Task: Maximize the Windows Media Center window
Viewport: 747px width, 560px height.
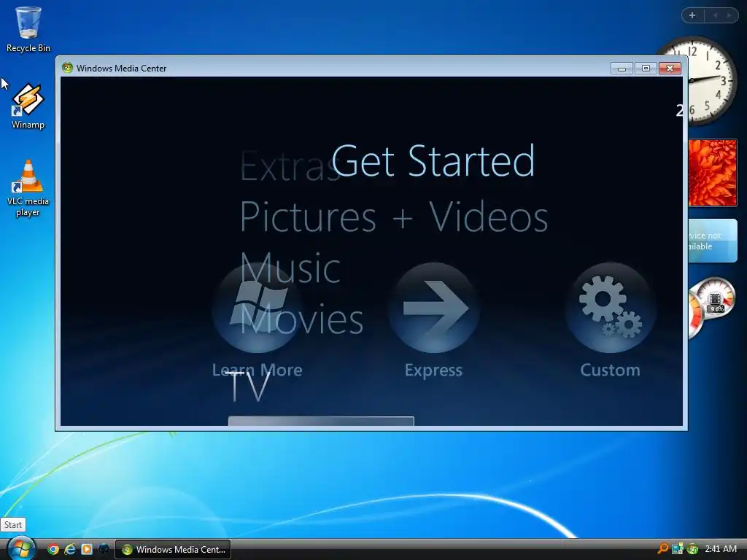Action: tap(646, 69)
